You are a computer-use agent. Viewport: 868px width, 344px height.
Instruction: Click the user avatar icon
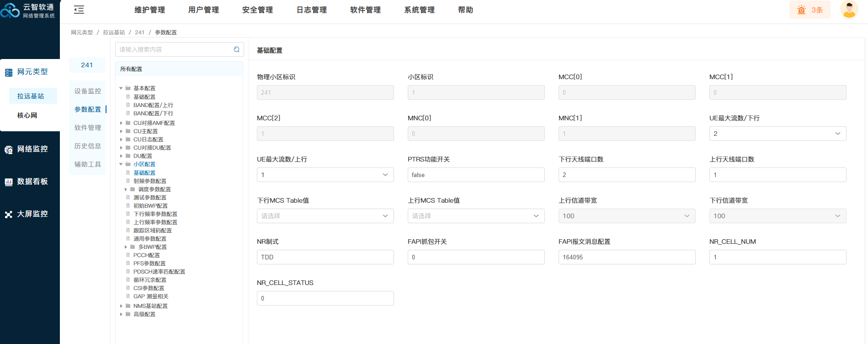[849, 10]
